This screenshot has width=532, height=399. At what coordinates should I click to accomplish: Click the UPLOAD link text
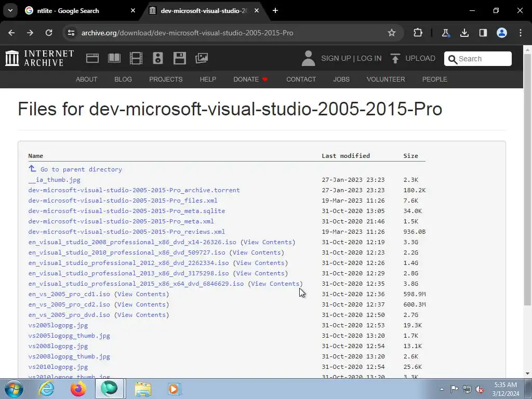(420, 58)
